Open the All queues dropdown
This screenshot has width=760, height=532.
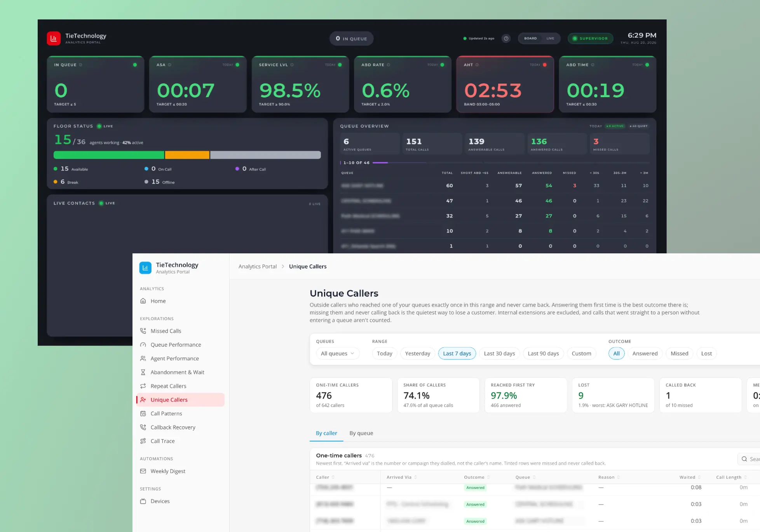coord(338,353)
